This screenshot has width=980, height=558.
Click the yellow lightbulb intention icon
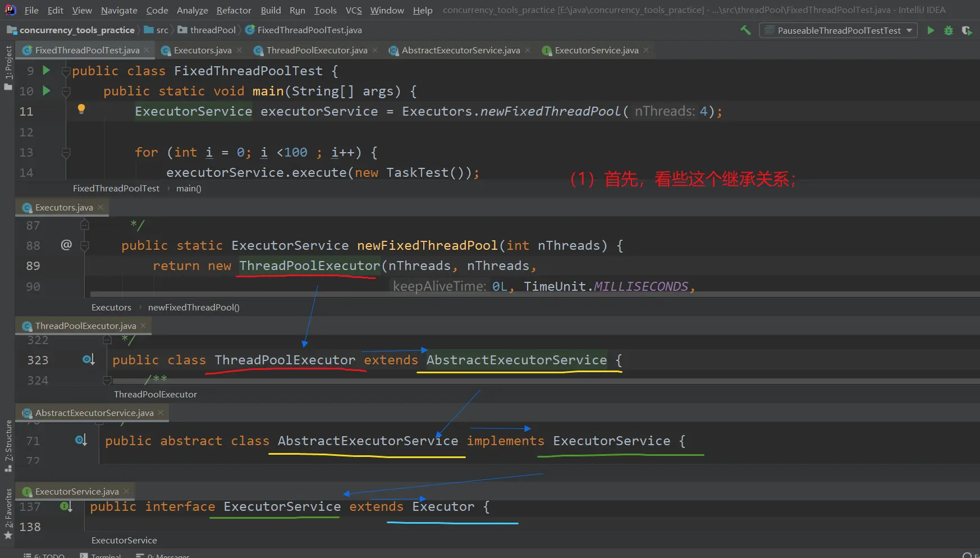[81, 109]
